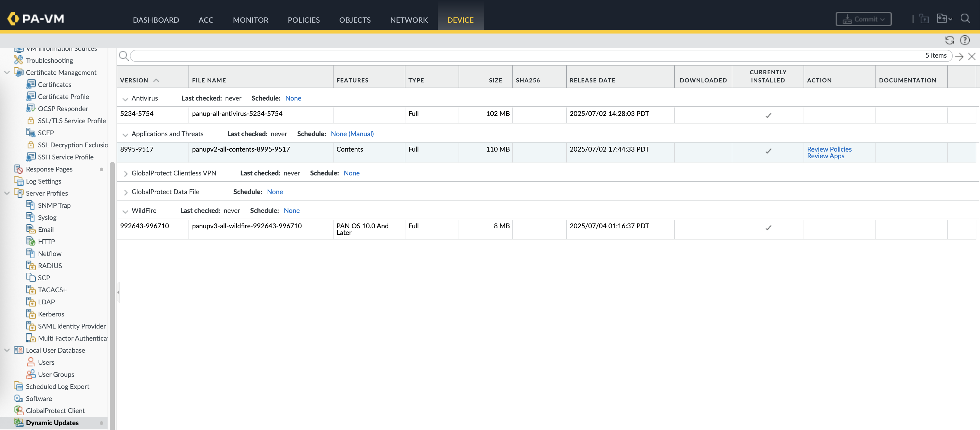This screenshot has height=430, width=980.
Task: Click the Users icon under Local User Database
Action: click(31, 362)
